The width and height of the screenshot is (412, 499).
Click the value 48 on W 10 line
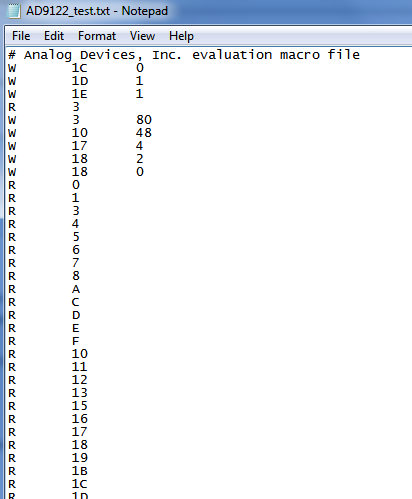144,133
